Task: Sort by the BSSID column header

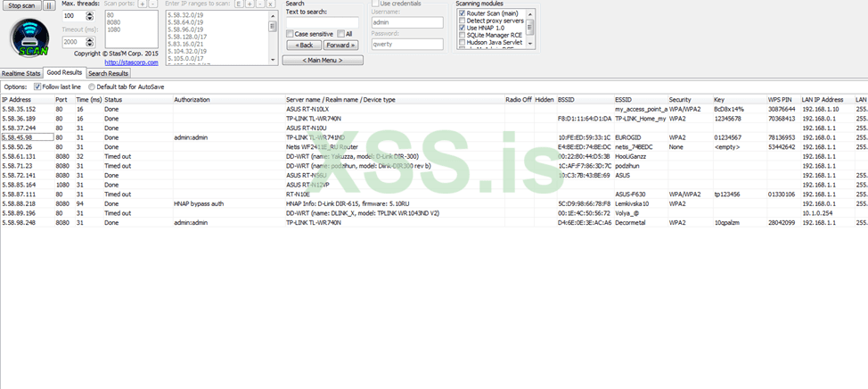Action: (x=585, y=100)
